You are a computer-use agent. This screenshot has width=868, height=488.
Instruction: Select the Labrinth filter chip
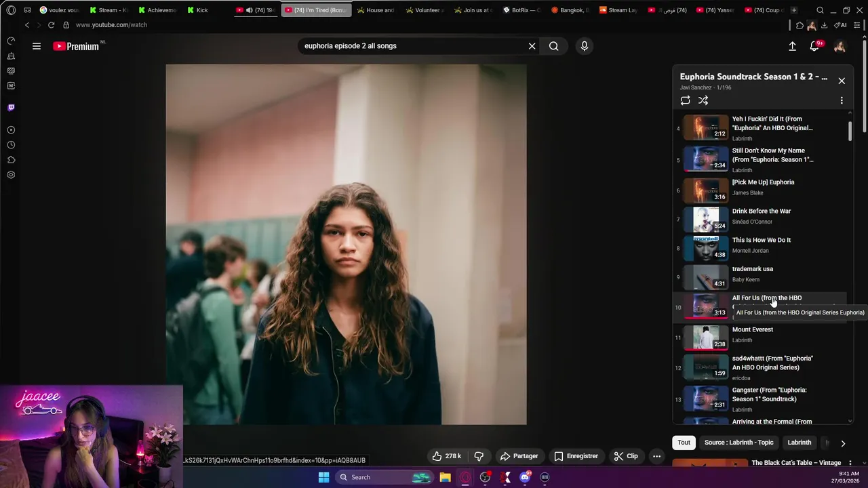click(799, 443)
